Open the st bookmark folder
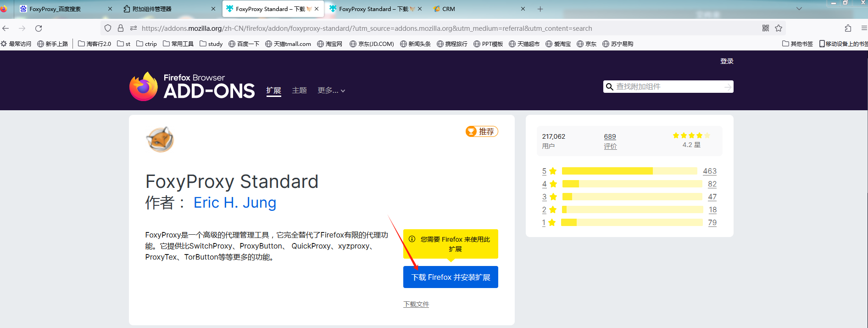This screenshot has height=328, width=868. [x=124, y=44]
